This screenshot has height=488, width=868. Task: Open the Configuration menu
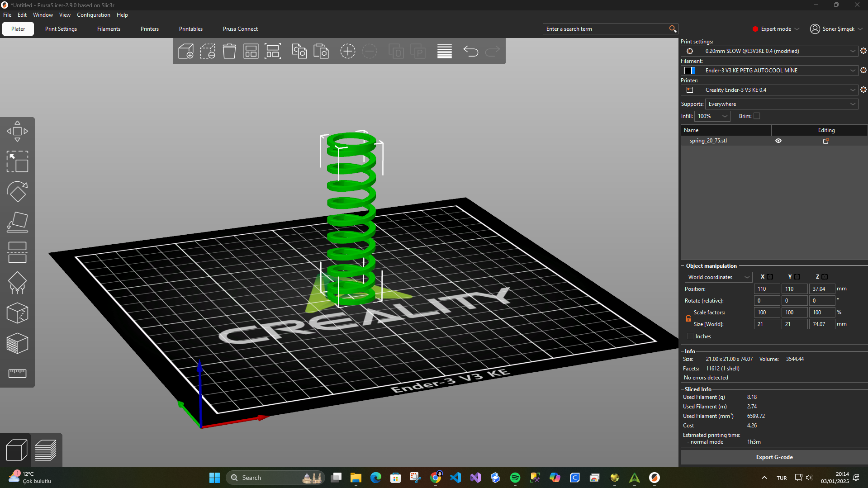[x=94, y=15]
